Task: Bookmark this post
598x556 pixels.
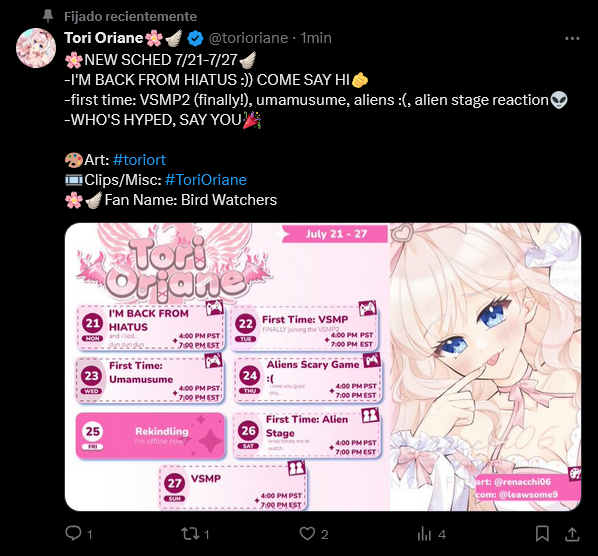Action: tap(542, 534)
